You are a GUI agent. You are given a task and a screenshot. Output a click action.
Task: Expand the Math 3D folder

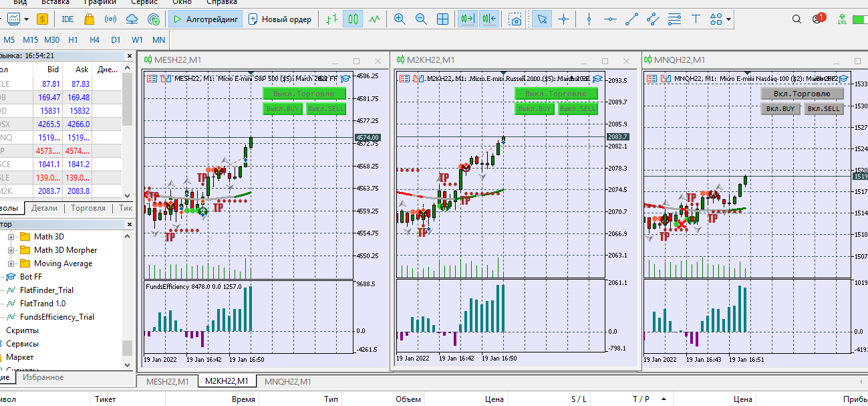point(11,237)
